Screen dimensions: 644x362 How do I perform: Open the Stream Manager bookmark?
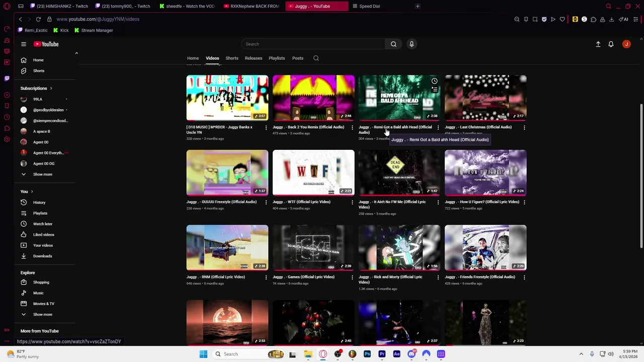click(94, 30)
